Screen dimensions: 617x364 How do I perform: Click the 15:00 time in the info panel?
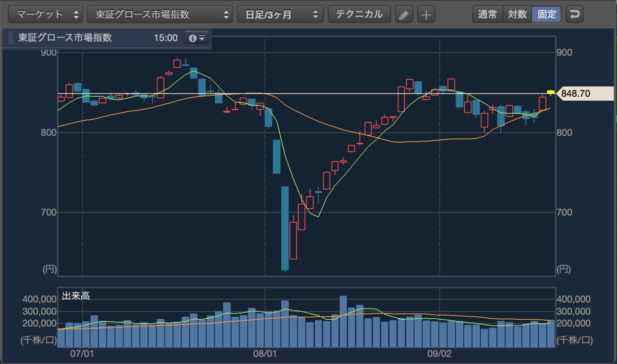[166, 38]
